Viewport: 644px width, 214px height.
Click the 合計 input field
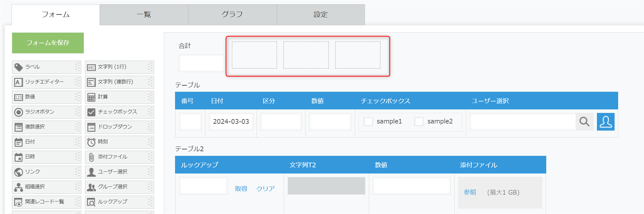[x=202, y=63]
